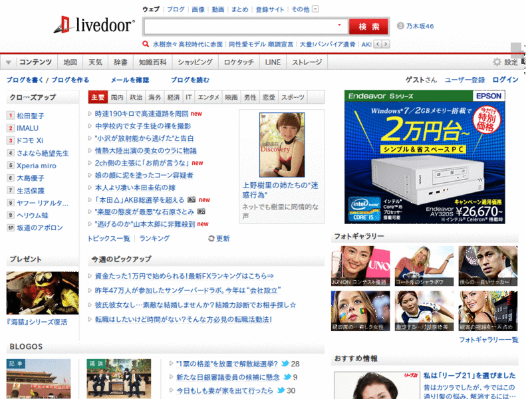Open the 天気 navigation item
Image resolution: width=532 pixels, height=399 pixels.
click(95, 62)
